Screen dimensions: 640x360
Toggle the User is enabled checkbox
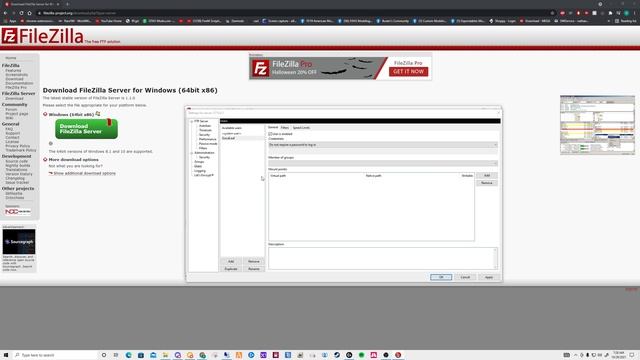(270, 134)
